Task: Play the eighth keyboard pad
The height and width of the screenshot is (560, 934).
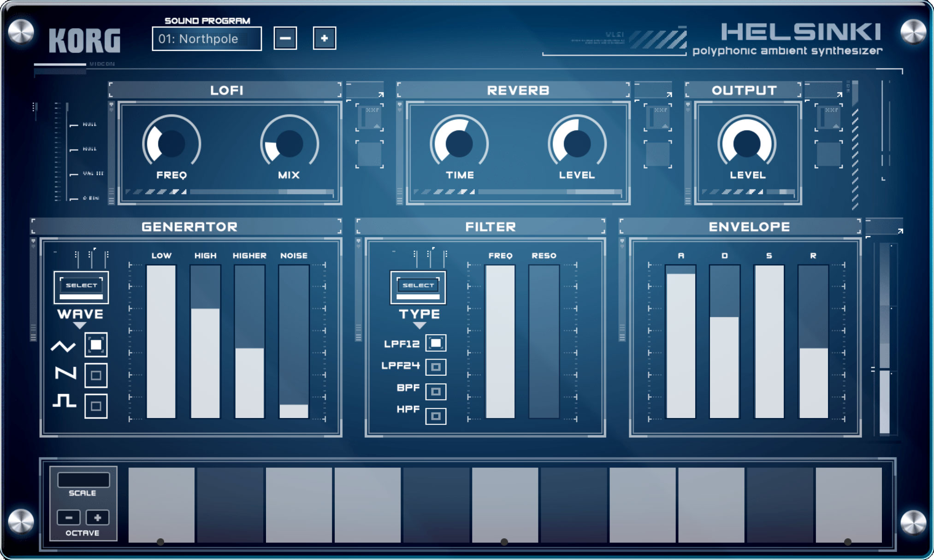Action: [642, 505]
